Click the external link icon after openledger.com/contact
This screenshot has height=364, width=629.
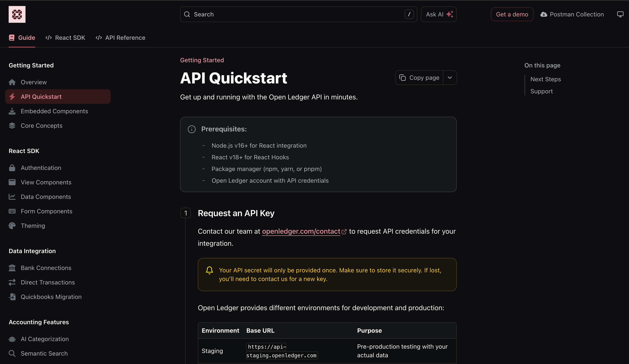click(344, 232)
